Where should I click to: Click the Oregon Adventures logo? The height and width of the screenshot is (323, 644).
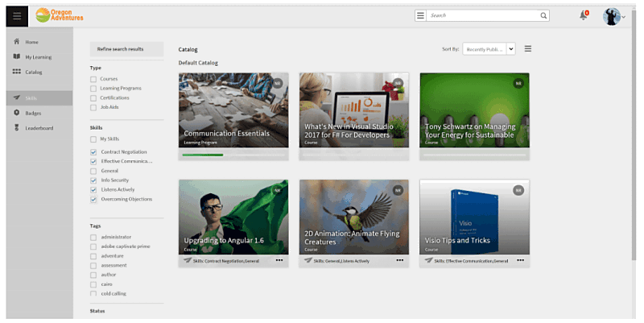[60, 15]
